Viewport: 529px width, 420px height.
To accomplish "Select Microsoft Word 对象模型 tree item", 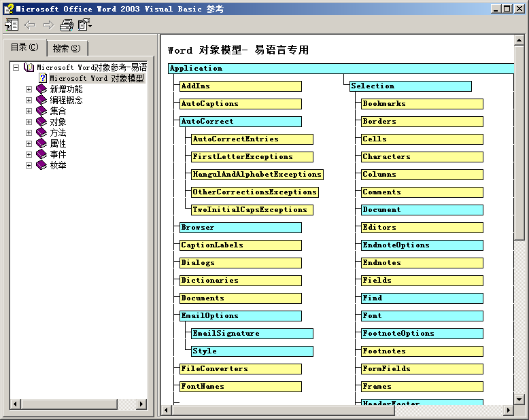I will [x=97, y=78].
